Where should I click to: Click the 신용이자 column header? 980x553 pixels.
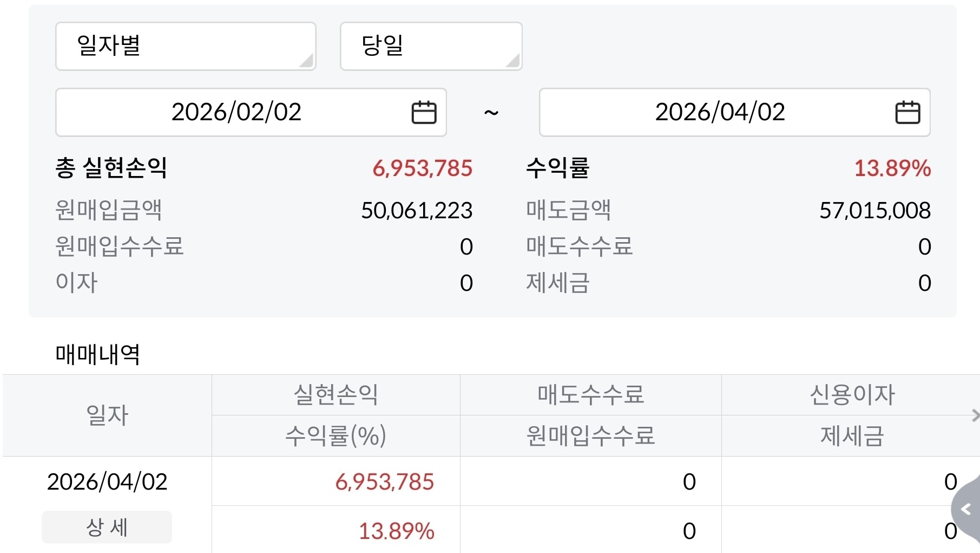click(852, 395)
